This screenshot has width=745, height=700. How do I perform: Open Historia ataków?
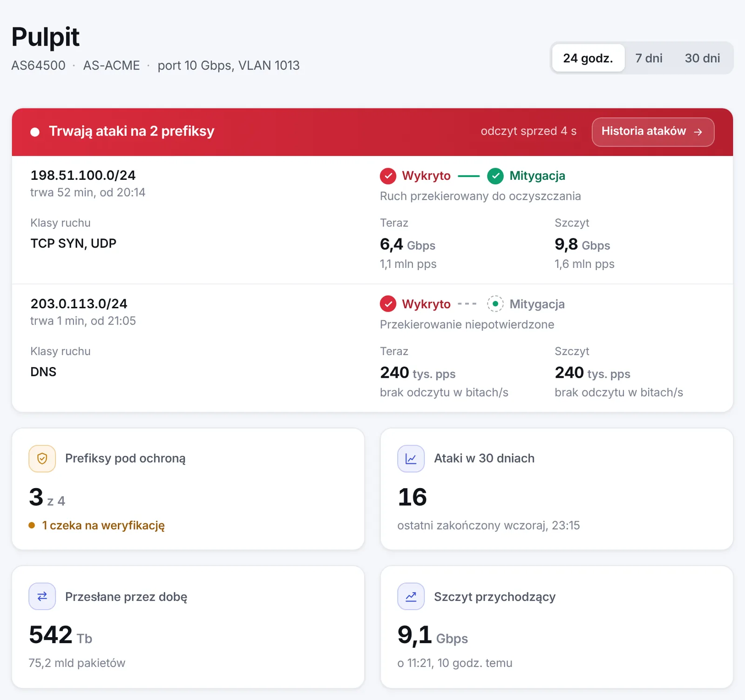pyautogui.click(x=653, y=132)
